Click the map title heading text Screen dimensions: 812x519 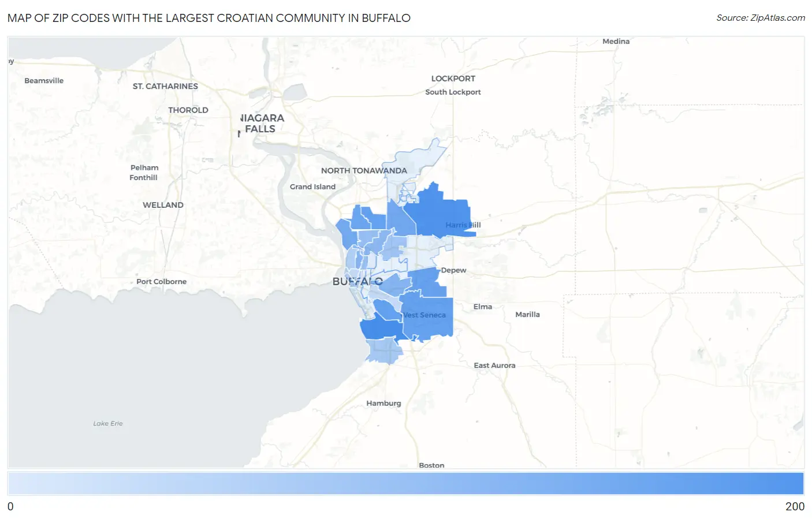coord(209,18)
